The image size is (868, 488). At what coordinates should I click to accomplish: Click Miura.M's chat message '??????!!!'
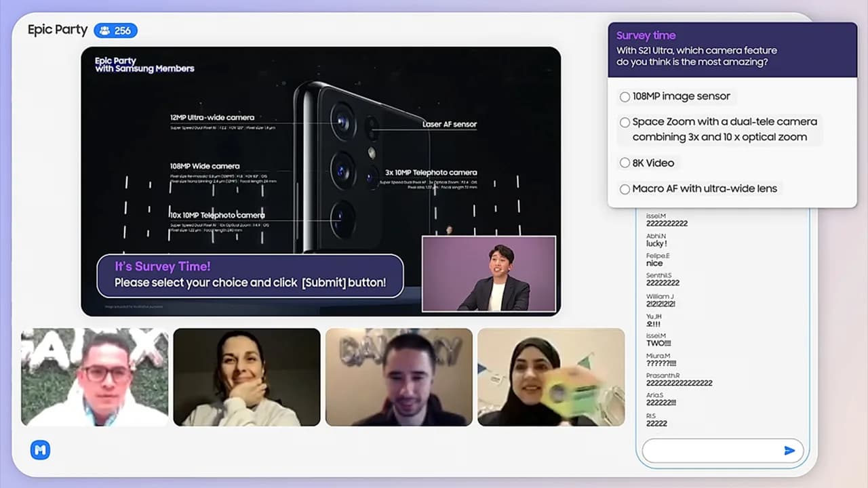[661, 363]
